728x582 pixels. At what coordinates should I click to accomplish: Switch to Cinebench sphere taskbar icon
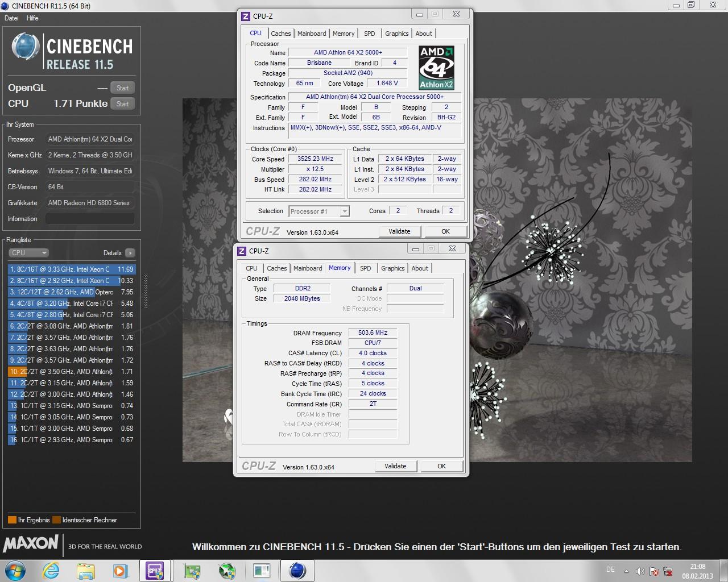click(x=297, y=571)
